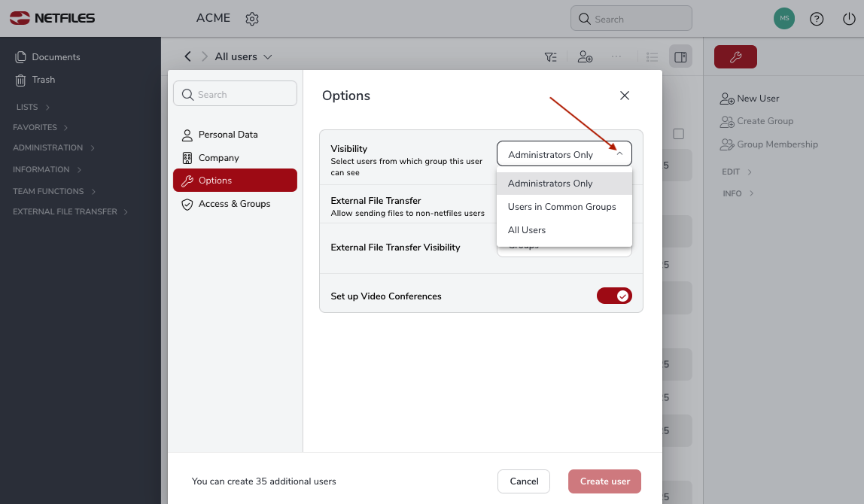Select the Company tab
Viewport: 864px width, 504px height.
235,157
